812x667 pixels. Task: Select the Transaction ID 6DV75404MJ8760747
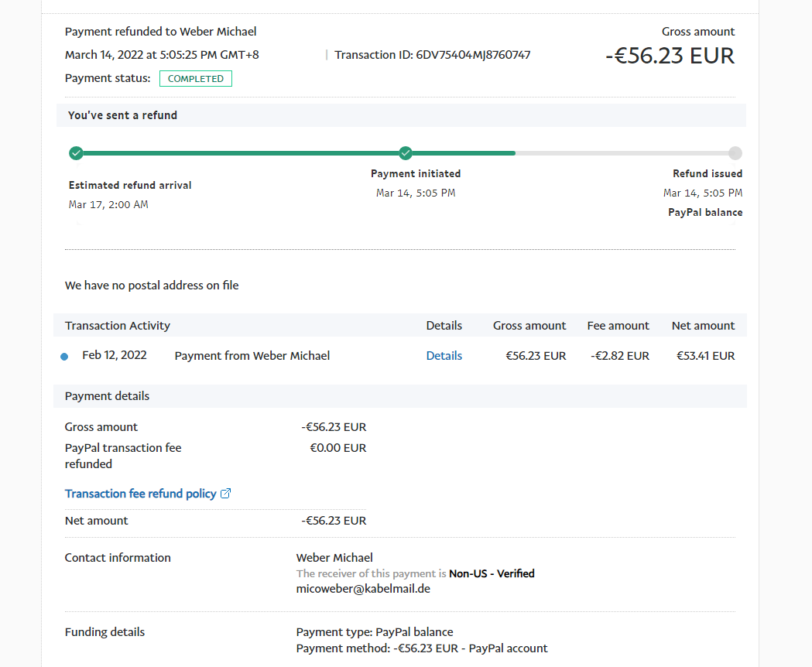(x=473, y=55)
